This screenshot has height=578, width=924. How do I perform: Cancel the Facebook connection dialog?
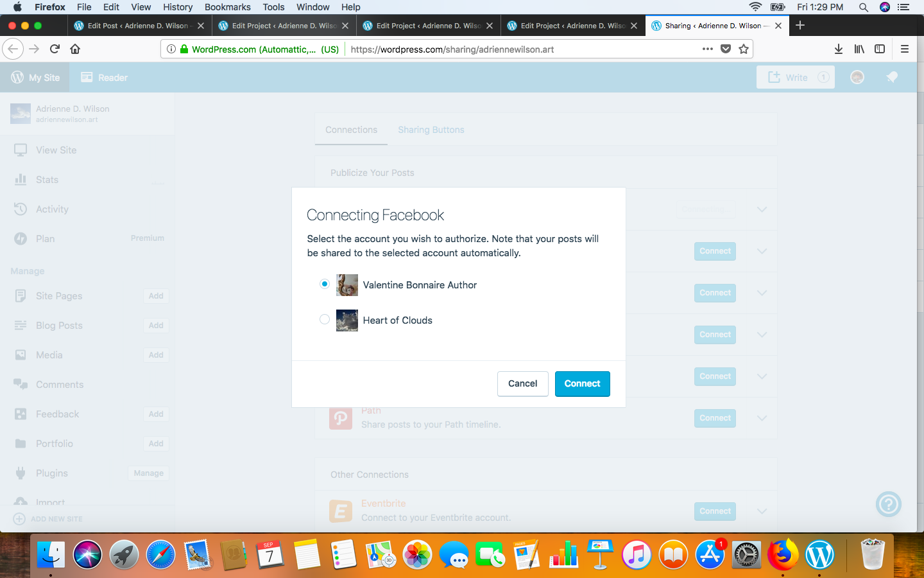tap(522, 383)
